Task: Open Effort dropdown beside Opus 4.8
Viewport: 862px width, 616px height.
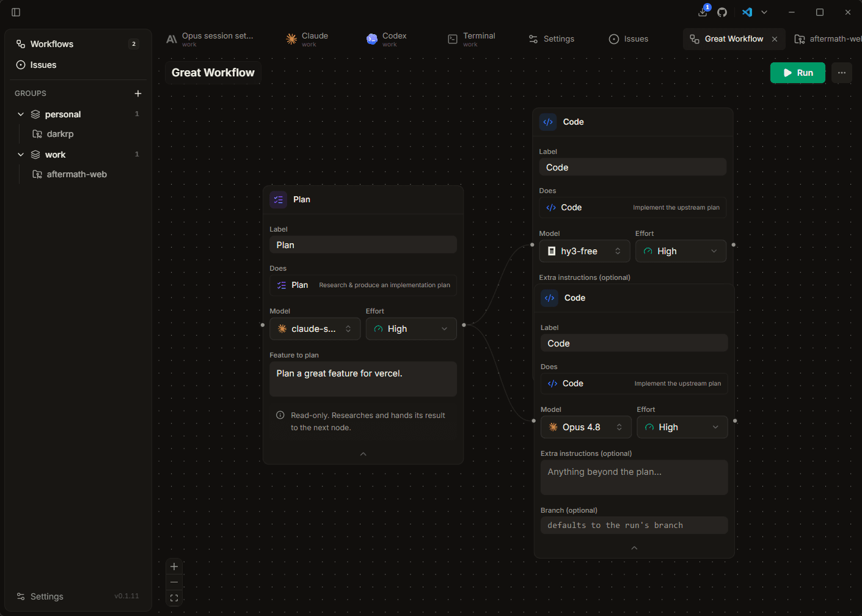Action: [682, 427]
